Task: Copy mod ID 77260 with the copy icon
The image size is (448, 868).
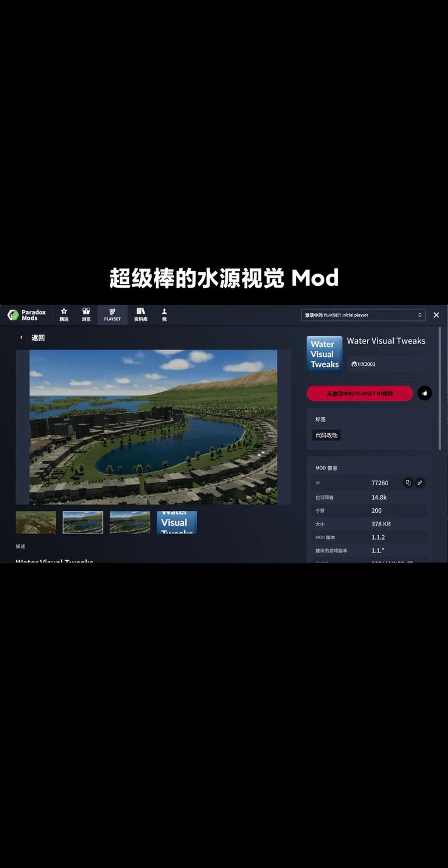Action: click(408, 482)
